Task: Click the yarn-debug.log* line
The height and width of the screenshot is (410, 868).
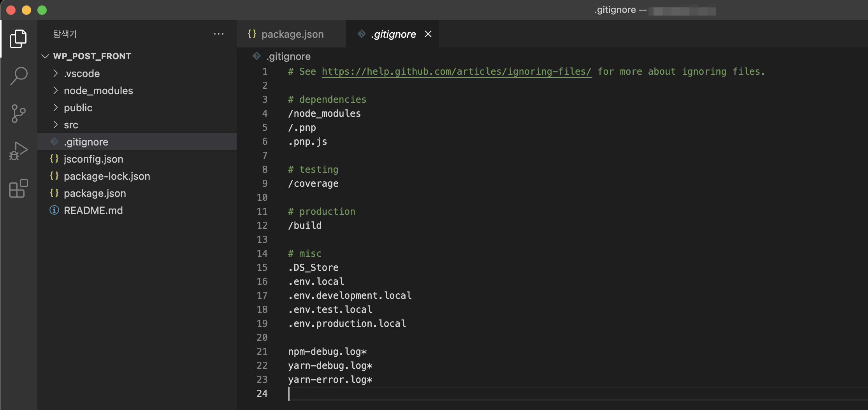Action: 330,366
